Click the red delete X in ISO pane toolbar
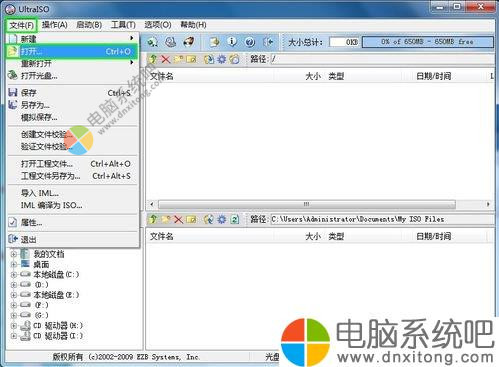The height and width of the screenshot is (367, 499). (x=166, y=59)
